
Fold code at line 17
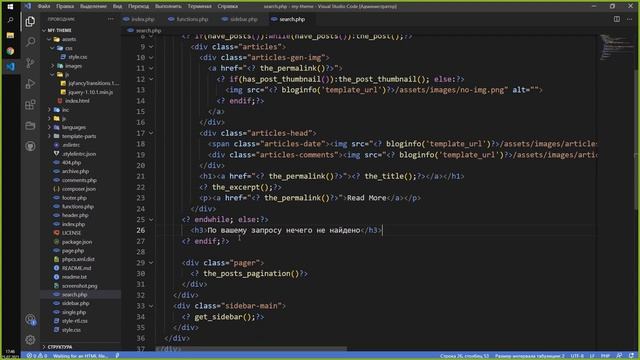[151, 133]
